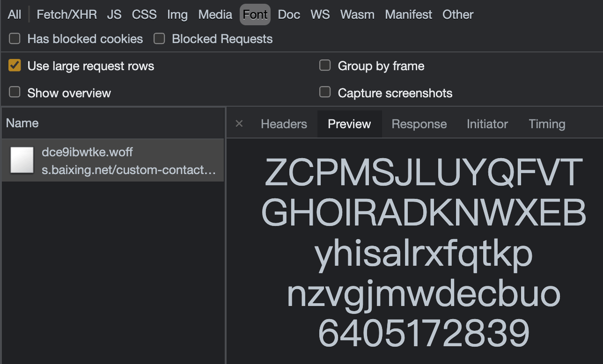Click the font preview line yhisalrxfqtkp
Image resolution: width=603 pixels, height=364 pixels.
(424, 255)
